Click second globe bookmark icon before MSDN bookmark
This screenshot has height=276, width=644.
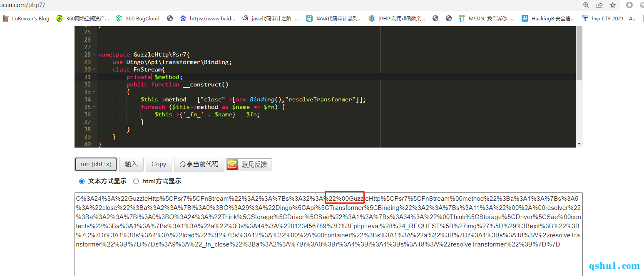click(x=449, y=18)
